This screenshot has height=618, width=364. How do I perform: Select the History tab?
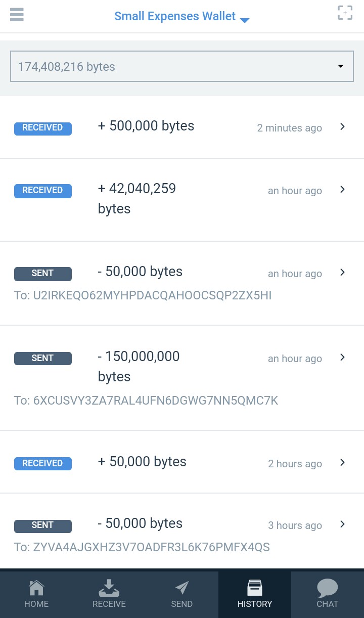point(255,594)
